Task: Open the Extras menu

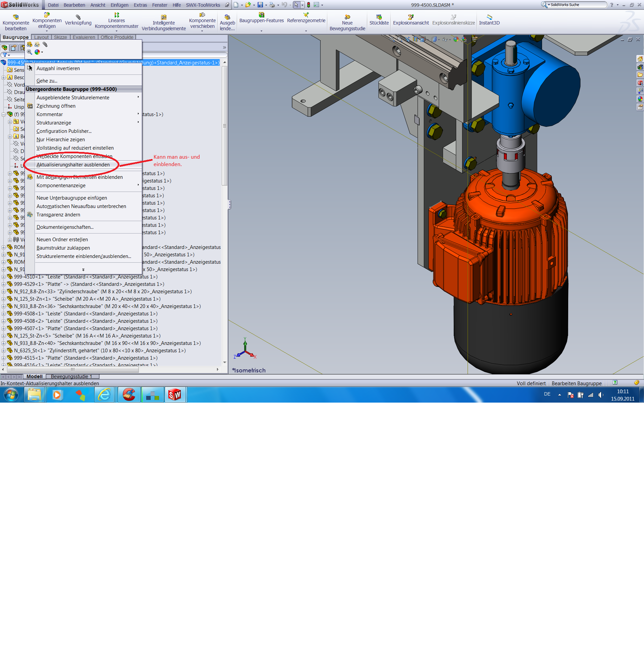Action: pos(140,5)
